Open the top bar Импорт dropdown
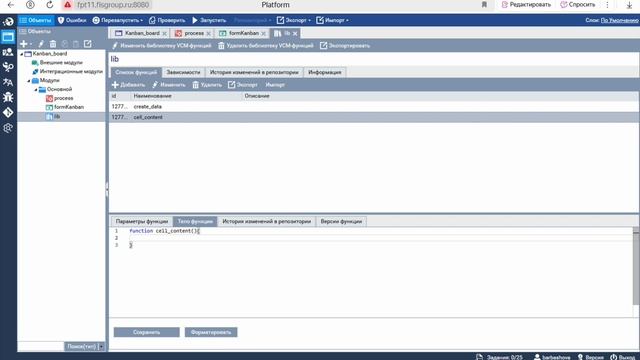 (332, 20)
